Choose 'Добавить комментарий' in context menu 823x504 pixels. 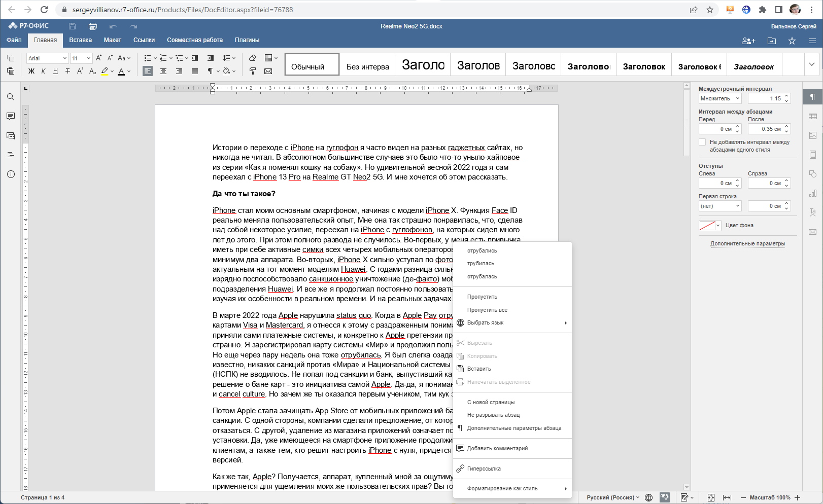512,448
